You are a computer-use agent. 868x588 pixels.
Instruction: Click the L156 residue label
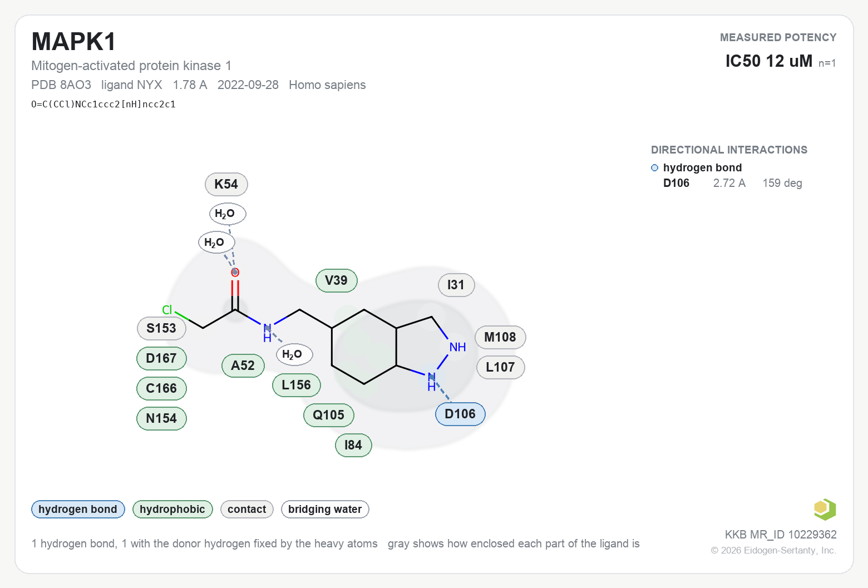coord(296,385)
